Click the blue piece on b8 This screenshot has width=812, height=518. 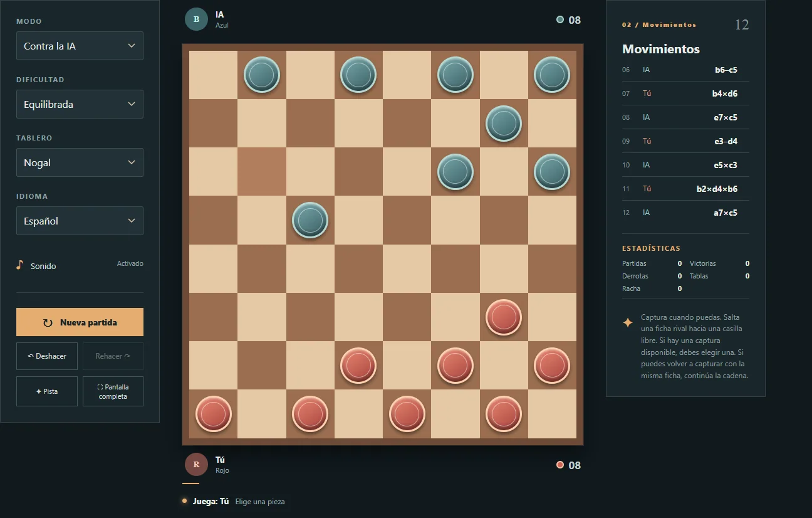(262, 75)
